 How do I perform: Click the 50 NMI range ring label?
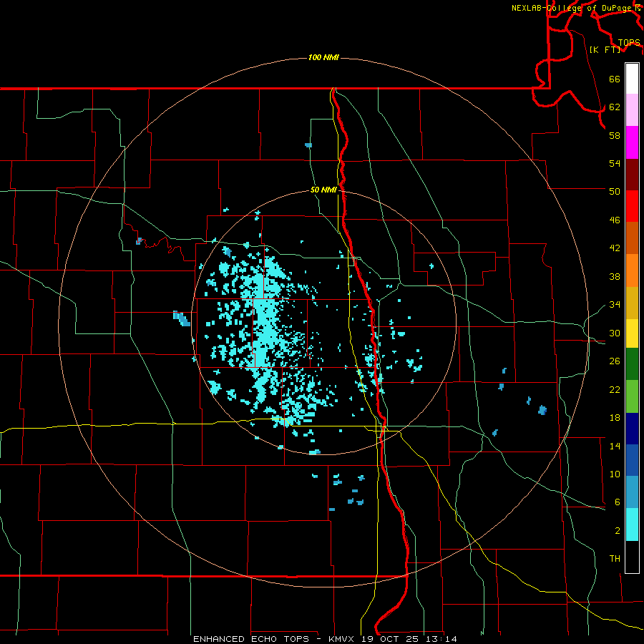coord(323,190)
